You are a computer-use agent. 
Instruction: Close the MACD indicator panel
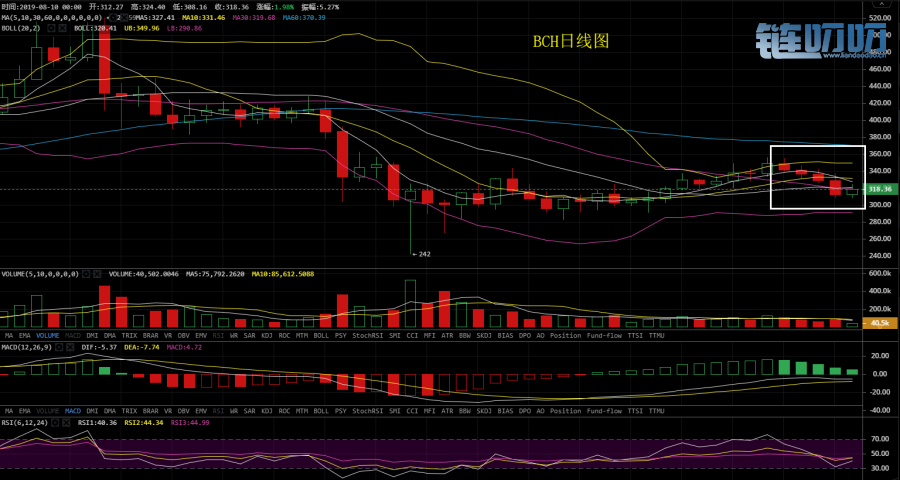click(x=70, y=347)
